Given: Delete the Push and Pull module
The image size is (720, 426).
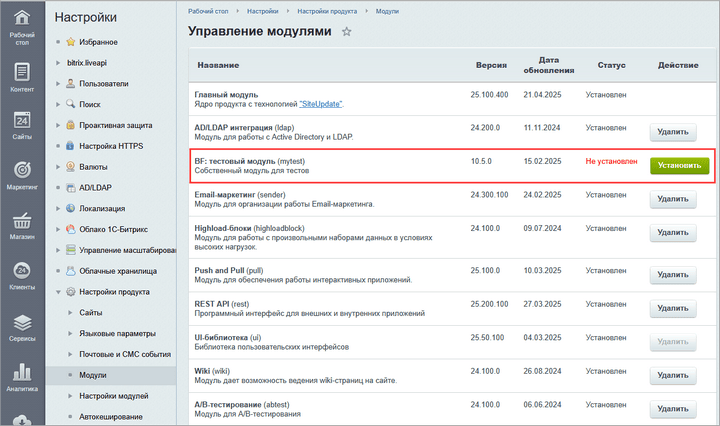Looking at the screenshot, I should (x=673, y=275).
